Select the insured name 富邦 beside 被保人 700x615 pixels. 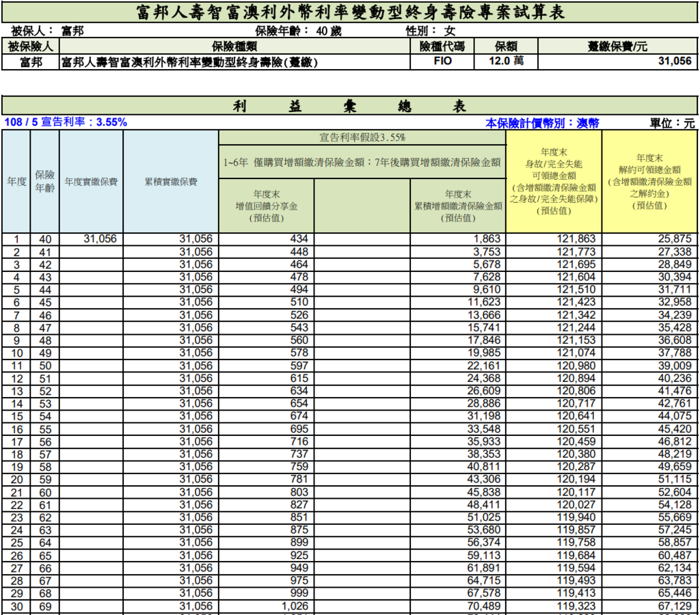(x=72, y=31)
